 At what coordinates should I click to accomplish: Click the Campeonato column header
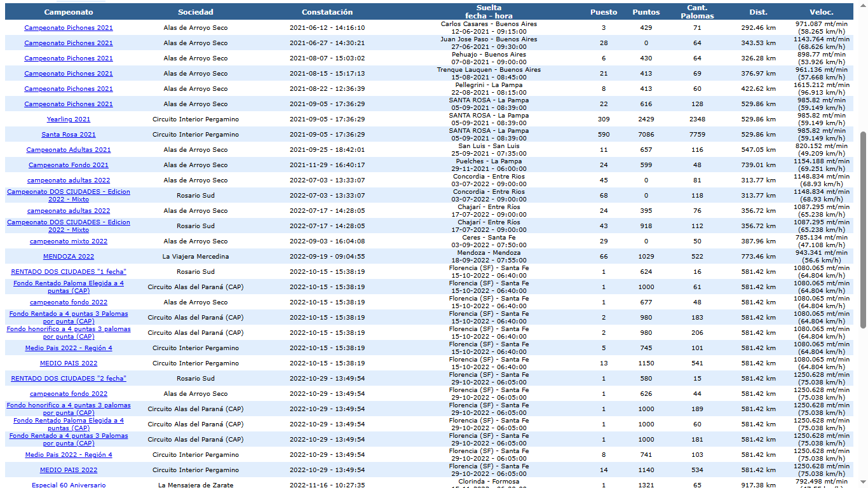[69, 12]
